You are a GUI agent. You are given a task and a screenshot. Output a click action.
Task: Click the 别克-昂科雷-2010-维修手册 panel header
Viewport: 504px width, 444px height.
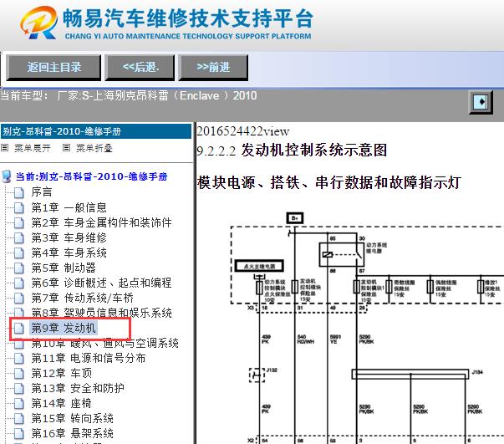click(96, 131)
